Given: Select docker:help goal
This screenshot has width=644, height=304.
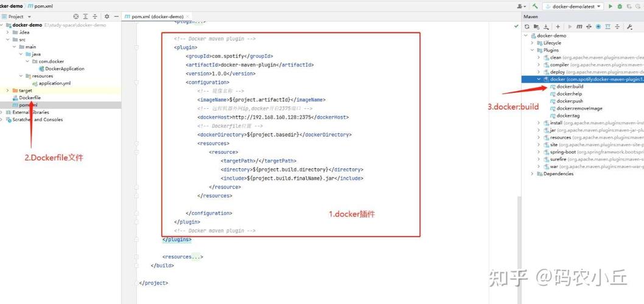Looking at the screenshot, I should (566, 94).
